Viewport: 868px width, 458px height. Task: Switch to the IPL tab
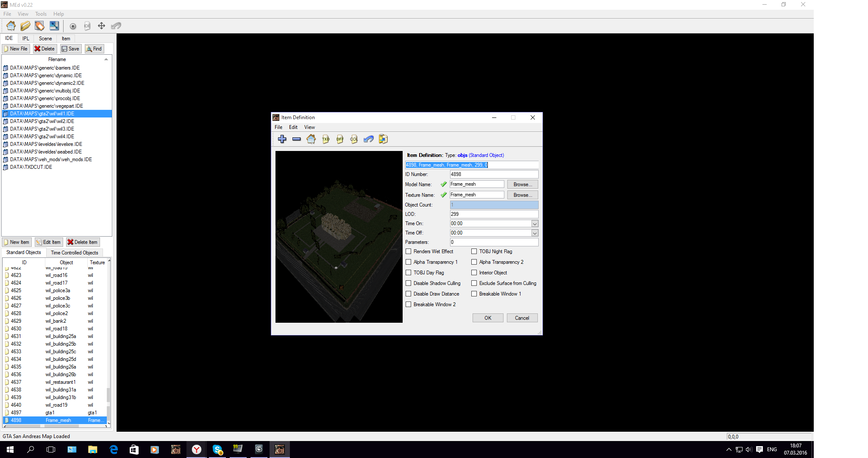[26, 39]
